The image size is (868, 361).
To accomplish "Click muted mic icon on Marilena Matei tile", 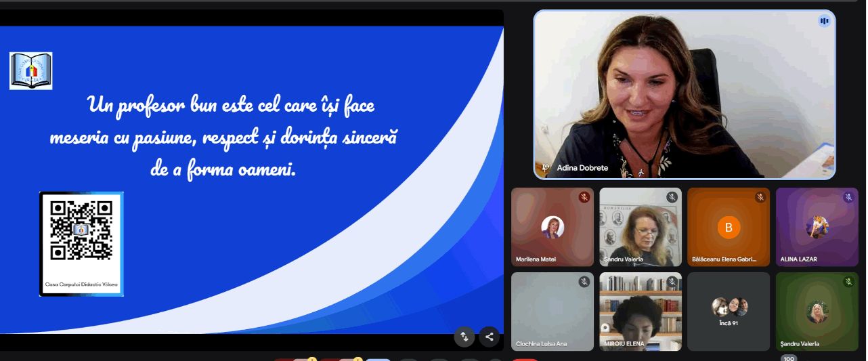I will point(584,197).
